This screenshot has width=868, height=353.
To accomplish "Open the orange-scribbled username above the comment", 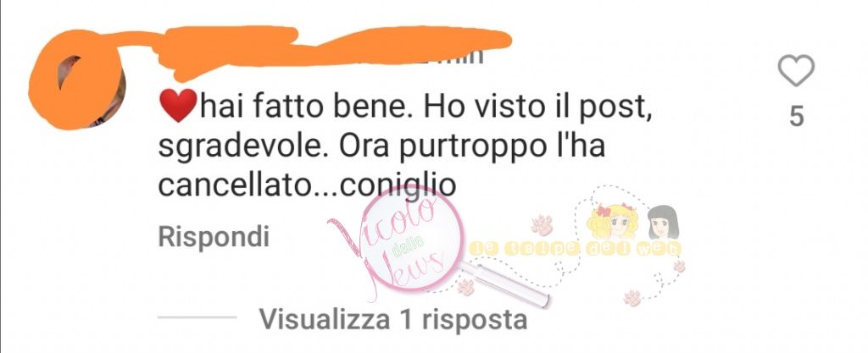I will point(332,48).
